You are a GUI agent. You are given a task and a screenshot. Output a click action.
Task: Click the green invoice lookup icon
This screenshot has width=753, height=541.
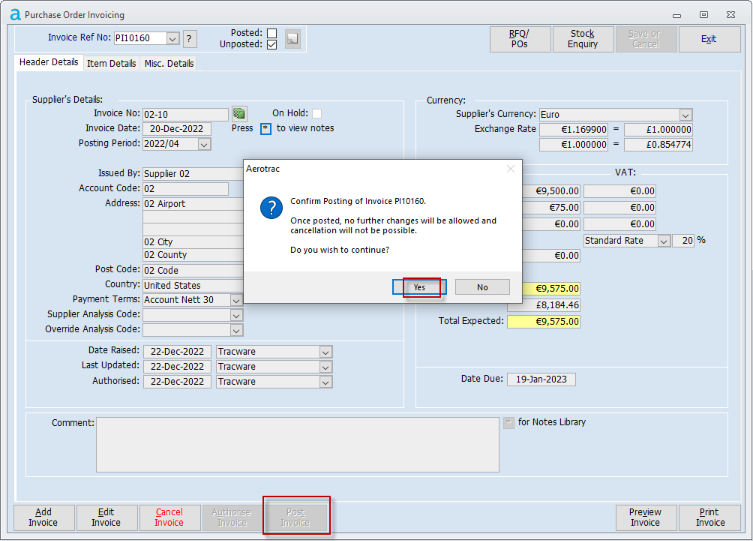[x=239, y=114]
